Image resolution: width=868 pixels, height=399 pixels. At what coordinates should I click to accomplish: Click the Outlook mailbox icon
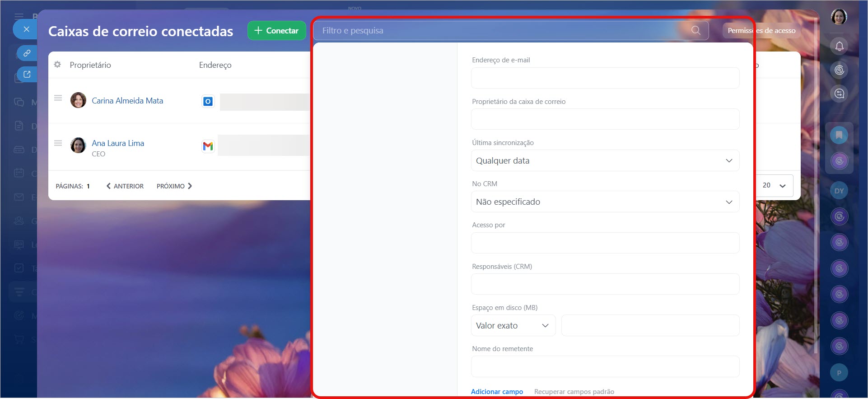click(208, 102)
